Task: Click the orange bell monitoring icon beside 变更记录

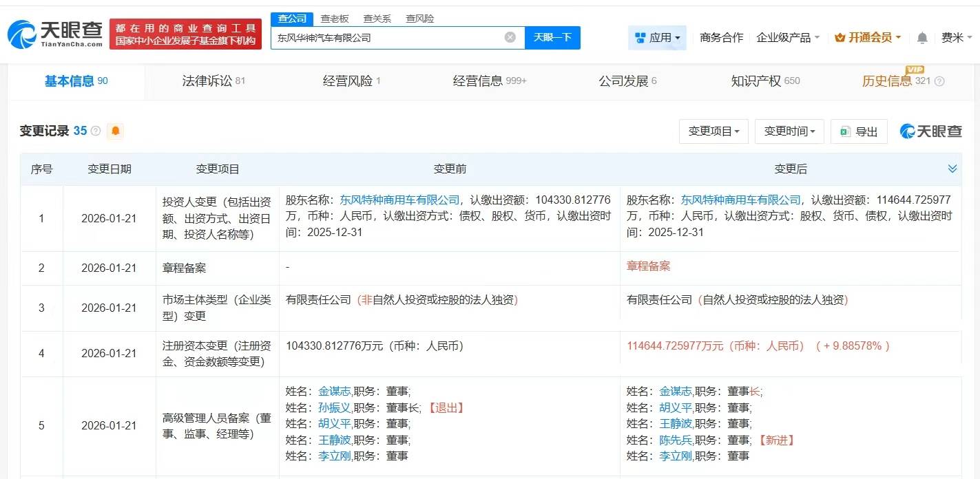Action: (x=116, y=131)
